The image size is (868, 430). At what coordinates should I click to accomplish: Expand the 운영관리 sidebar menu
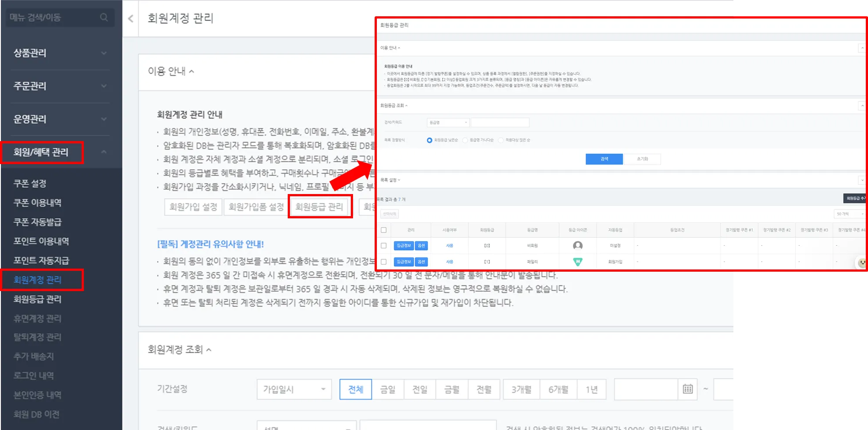pyautogui.click(x=61, y=119)
